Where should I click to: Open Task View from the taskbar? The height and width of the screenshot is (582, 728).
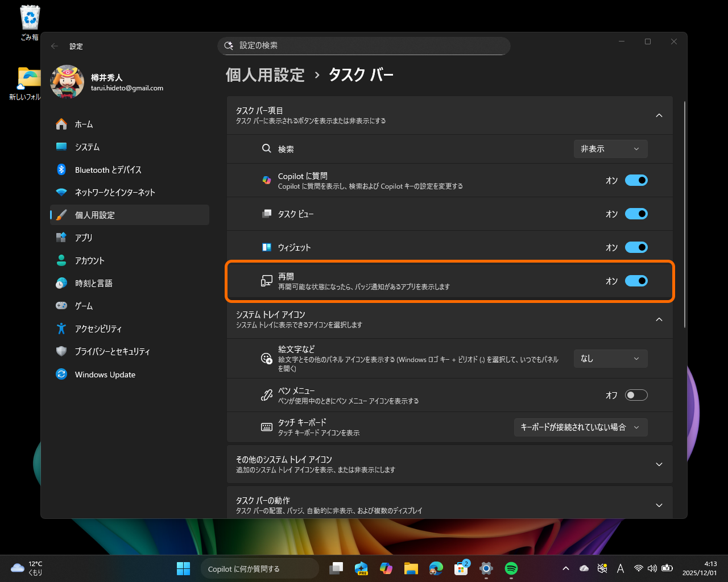coord(336,568)
